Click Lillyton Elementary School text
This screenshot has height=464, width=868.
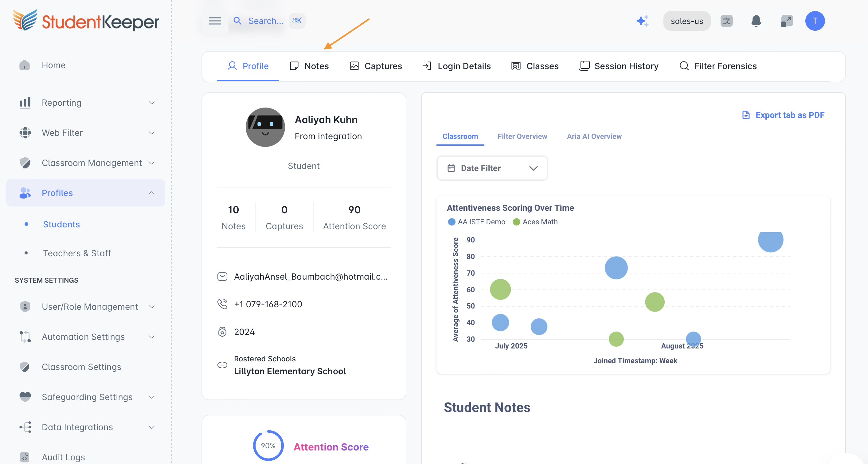pos(290,371)
